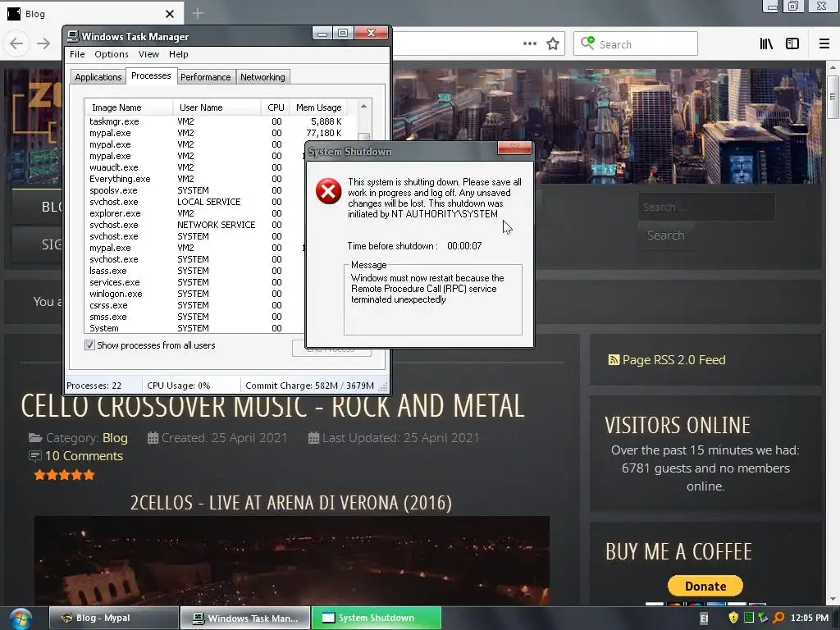Switch to the Performance tab

pos(206,77)
